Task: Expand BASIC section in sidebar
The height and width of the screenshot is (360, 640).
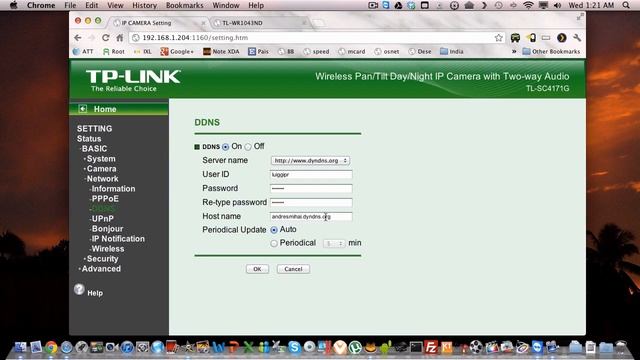Action: coord(94,149)
